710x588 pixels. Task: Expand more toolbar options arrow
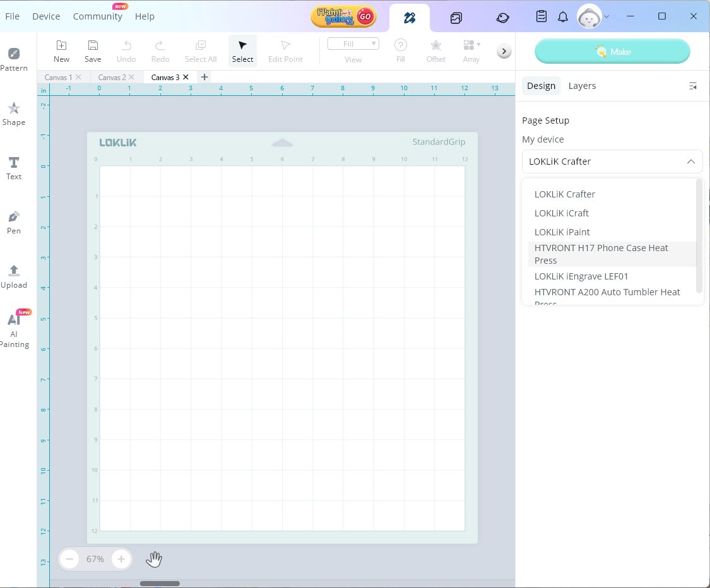coord(504,52)
